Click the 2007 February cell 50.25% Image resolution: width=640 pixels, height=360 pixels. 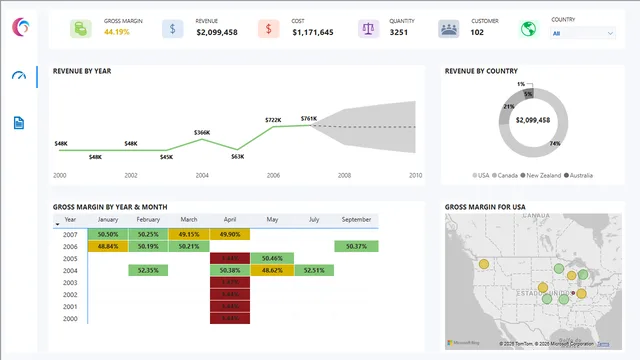tap(148, 234)
